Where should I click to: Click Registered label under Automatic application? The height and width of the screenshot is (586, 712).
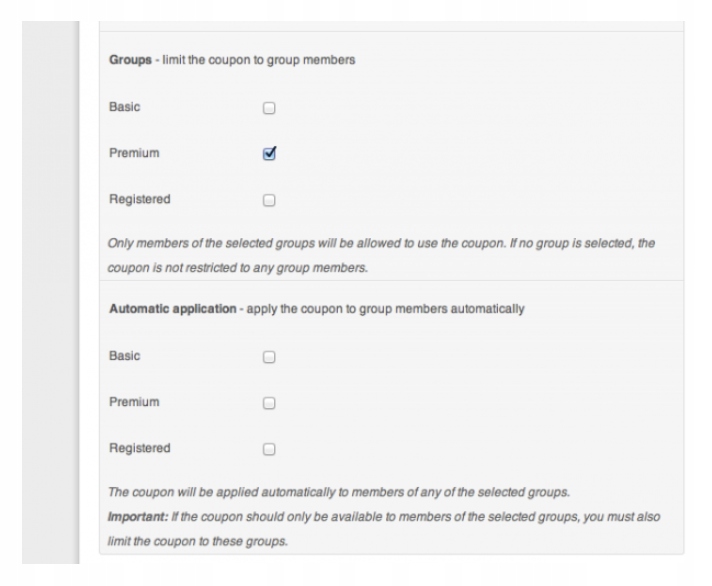139,447
